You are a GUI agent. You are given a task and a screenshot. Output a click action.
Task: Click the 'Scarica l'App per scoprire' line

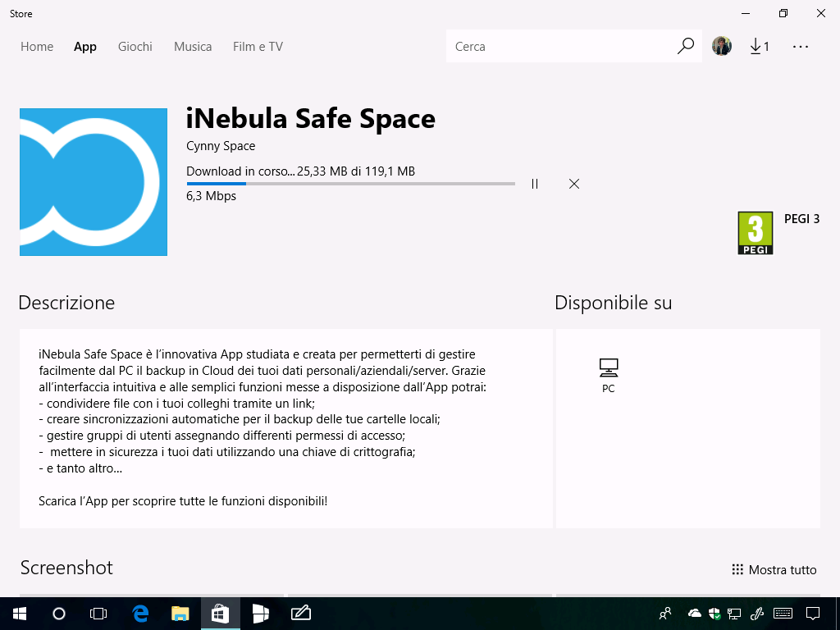click(183, 501)
